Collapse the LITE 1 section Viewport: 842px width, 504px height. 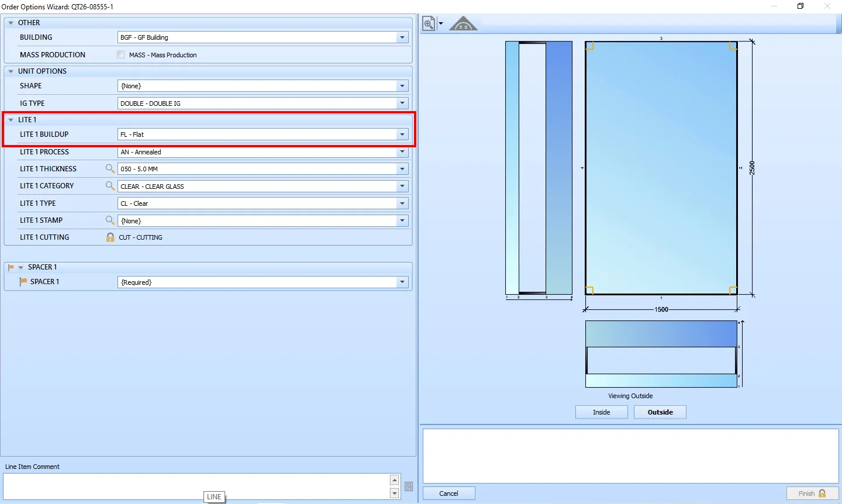[x=11, y=120]
